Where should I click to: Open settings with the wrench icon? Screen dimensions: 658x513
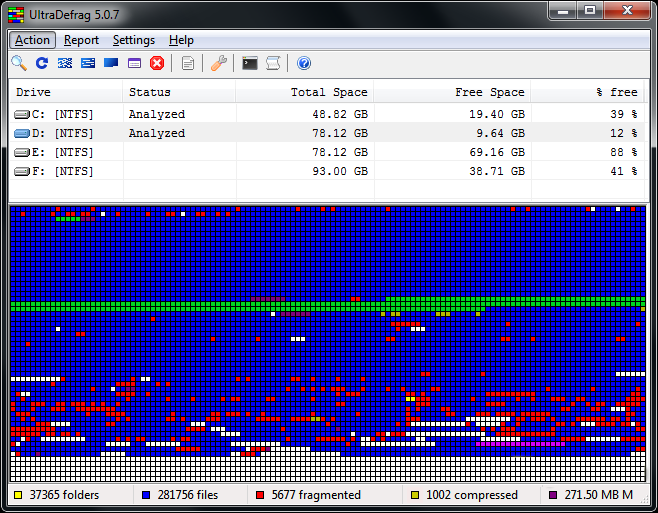coord(220,63)
